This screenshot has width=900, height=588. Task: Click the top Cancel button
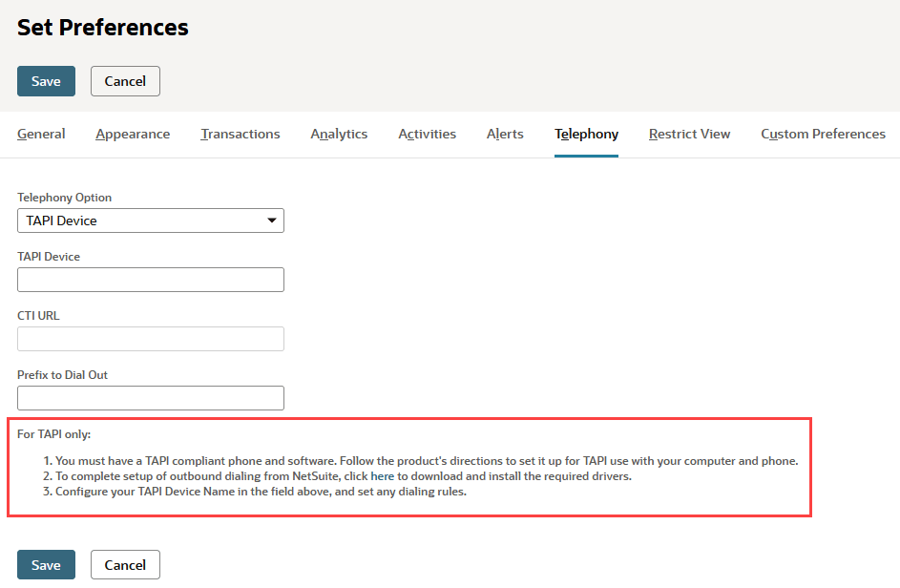(x=125, y=81)
